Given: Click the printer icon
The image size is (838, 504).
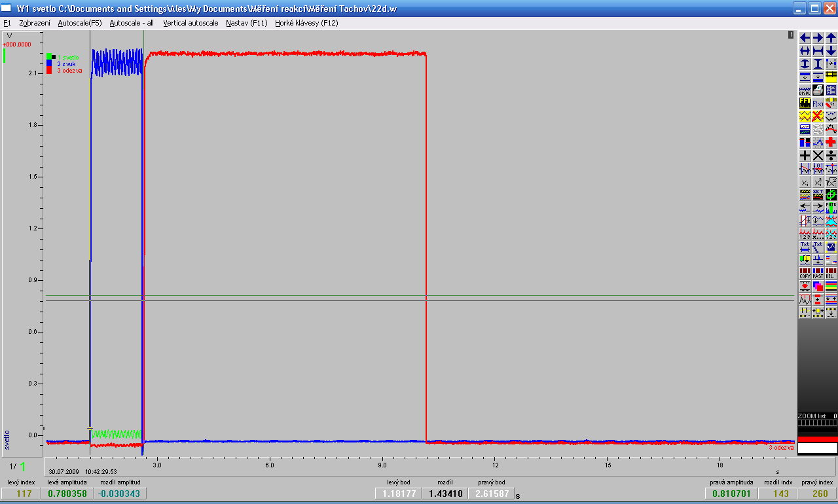Looking at the screenshot, I should coord(818,90).
